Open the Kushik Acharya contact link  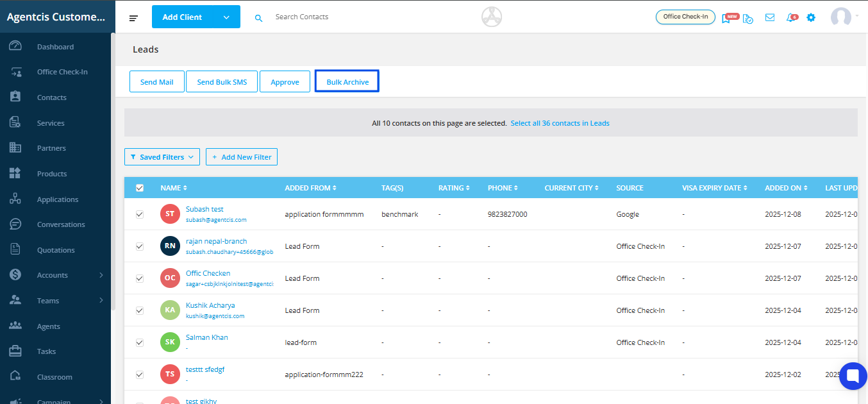[210, 305]
